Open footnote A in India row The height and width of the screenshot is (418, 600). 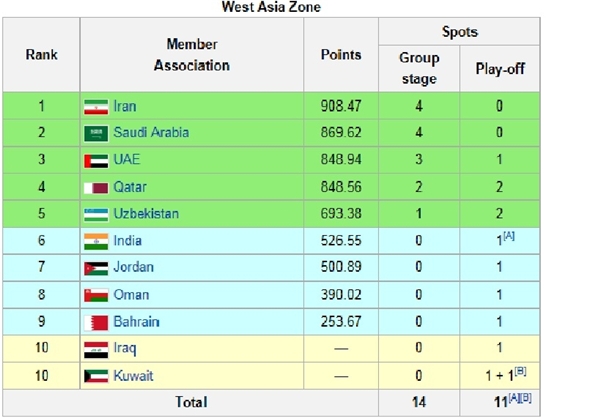tap(509, 236)
